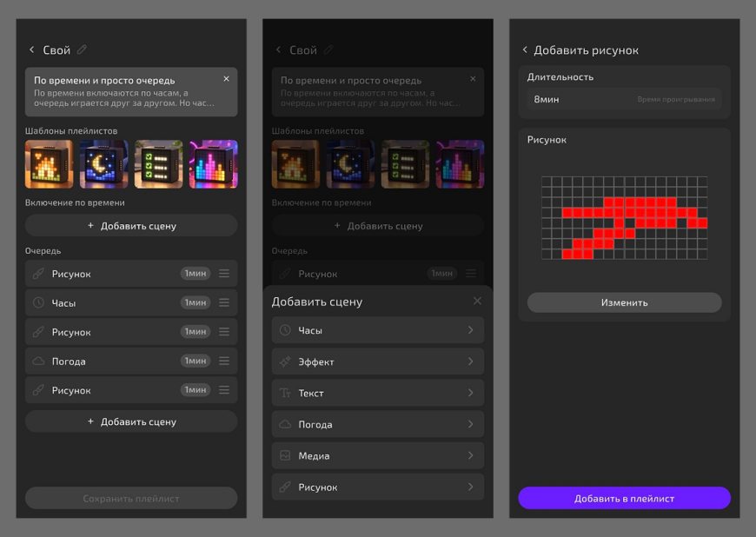The height and width of the screenshot is (537, 756).
Task: Tap the '1мин' badge on the Погода queue row
Action: 196,361
